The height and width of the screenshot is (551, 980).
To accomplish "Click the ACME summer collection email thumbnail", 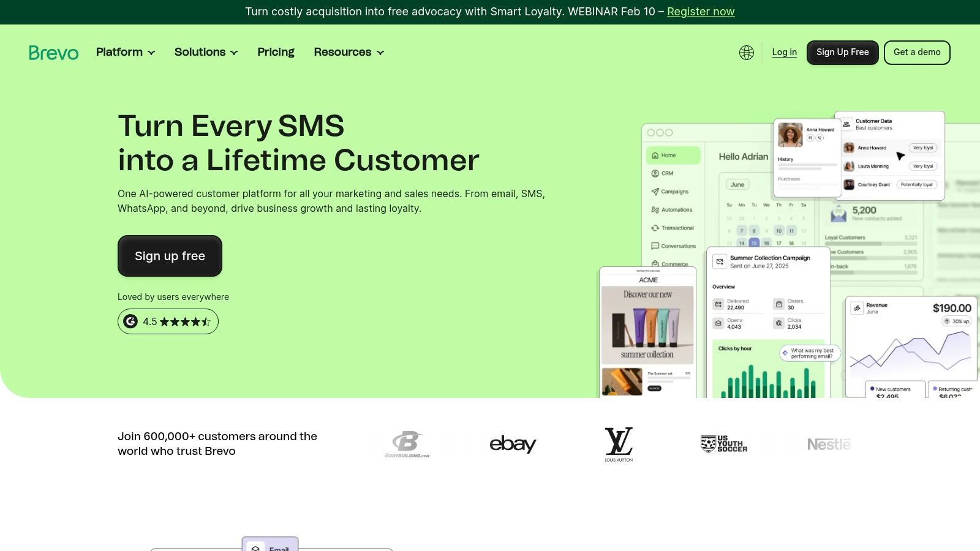I will click(648, 332).
